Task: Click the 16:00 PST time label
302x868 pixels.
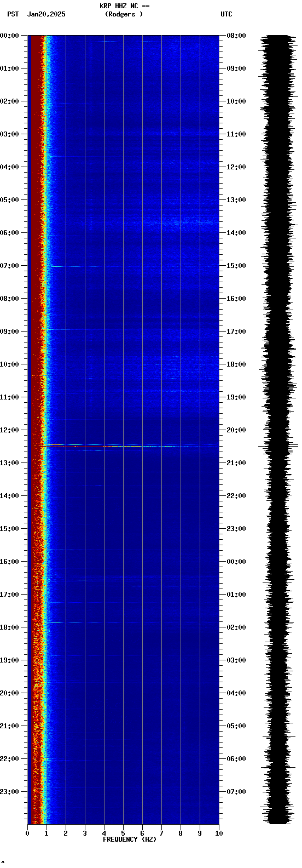Action: pyautogui.click(x=9, y=562)
